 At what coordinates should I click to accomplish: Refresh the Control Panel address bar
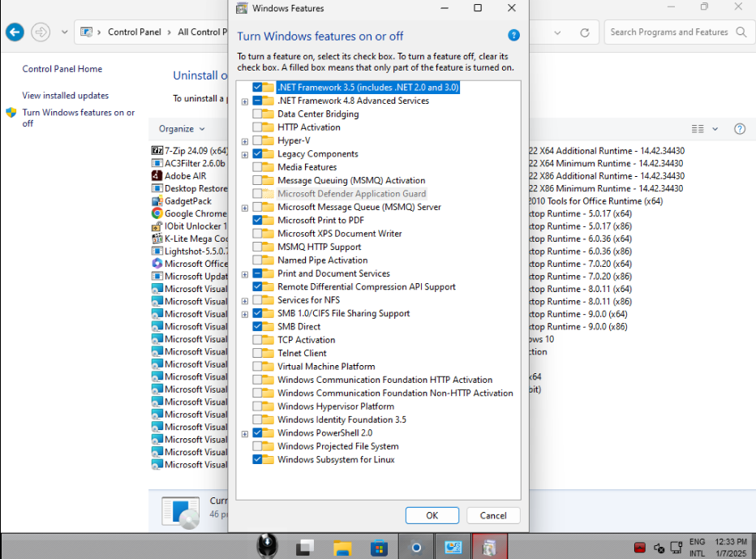tap(585, 32)
